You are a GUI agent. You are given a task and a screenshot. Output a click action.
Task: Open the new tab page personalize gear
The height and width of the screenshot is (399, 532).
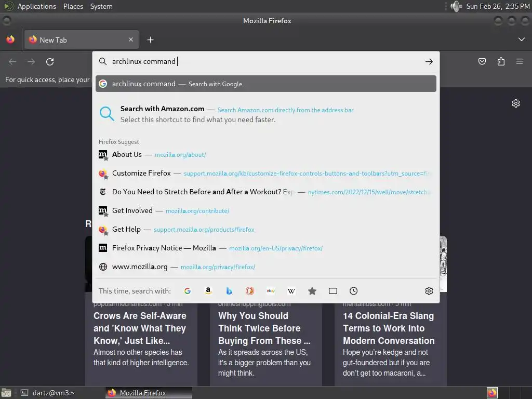click(516, 103)
